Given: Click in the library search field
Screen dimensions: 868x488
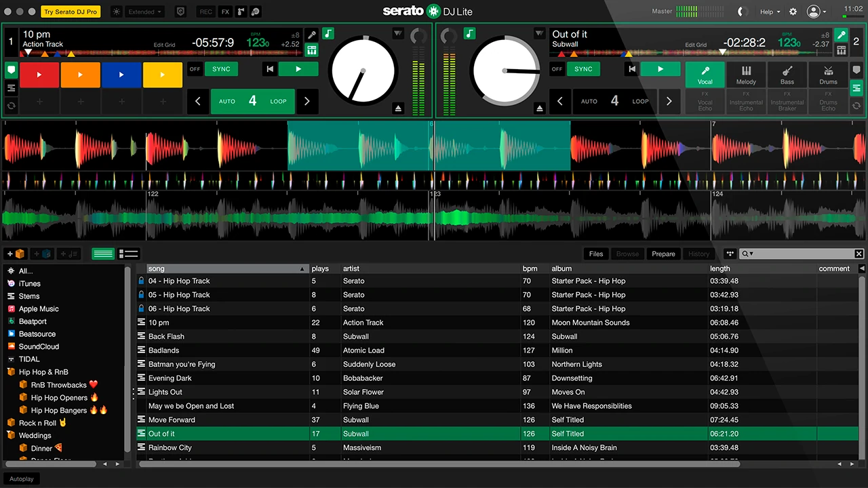Looking at the screenshot, I should point(797,253).
